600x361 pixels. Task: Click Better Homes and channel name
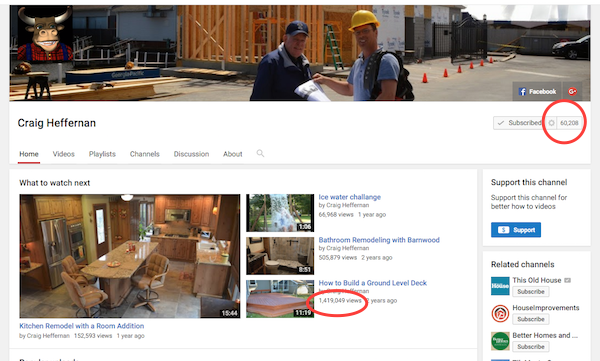coord(545,335)
